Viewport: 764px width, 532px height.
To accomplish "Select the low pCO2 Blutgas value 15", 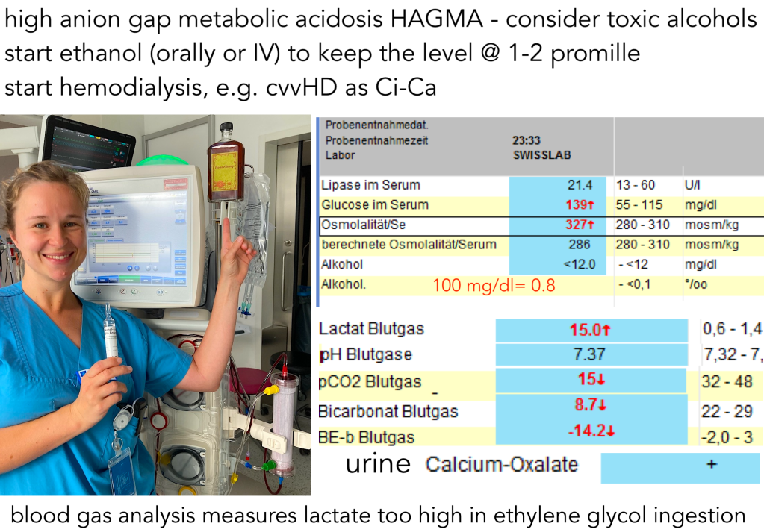I will pyautogui.click(x=590, y=380).
